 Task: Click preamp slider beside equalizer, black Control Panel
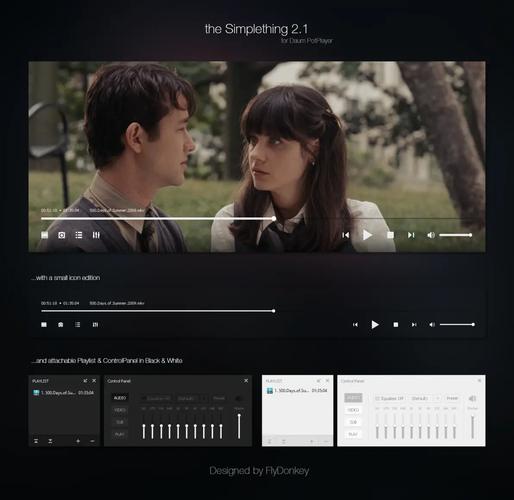coord(239,426)
